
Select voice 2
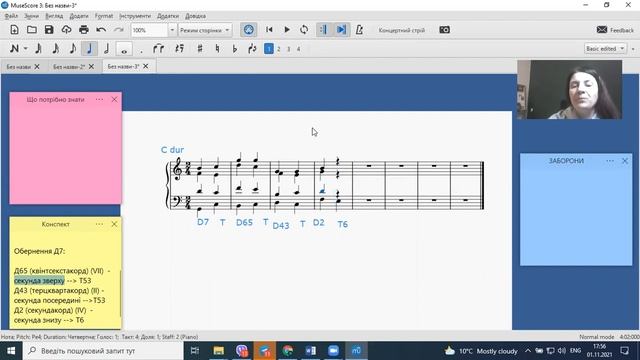[x=279, y=49]
